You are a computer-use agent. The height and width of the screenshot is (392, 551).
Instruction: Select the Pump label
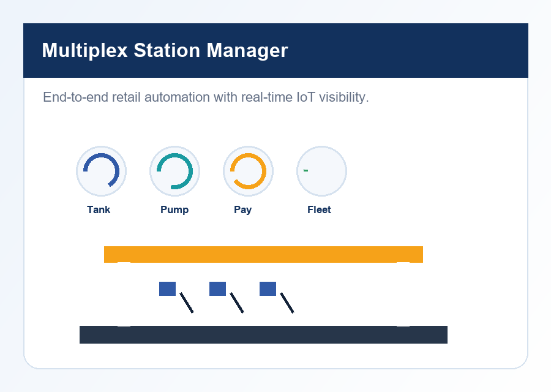174,209
